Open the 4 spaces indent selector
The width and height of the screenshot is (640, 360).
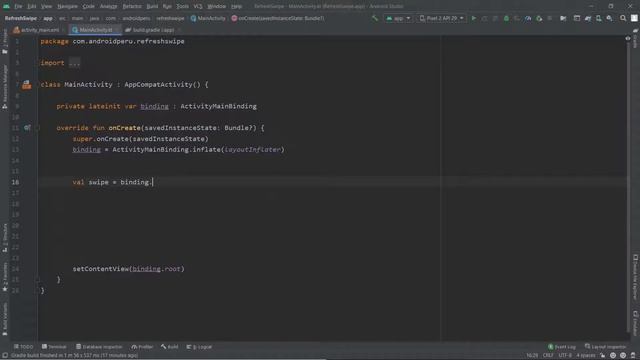point(586,356)
